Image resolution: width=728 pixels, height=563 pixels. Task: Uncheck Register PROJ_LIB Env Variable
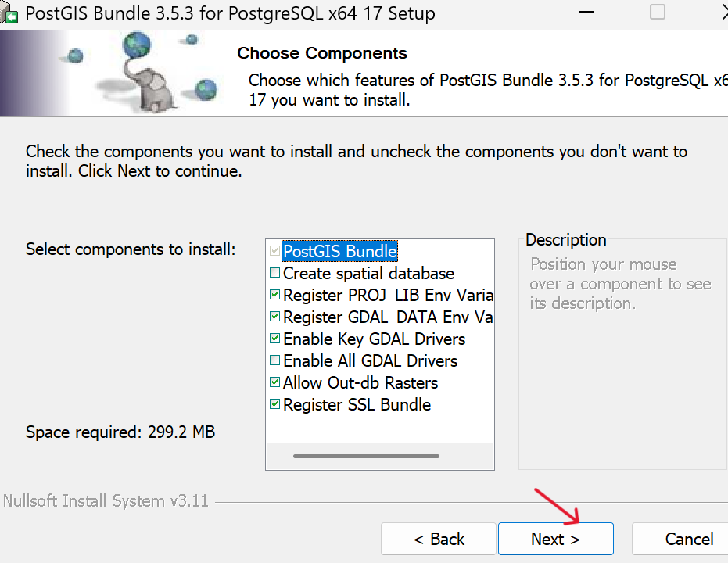pos(275,295)
